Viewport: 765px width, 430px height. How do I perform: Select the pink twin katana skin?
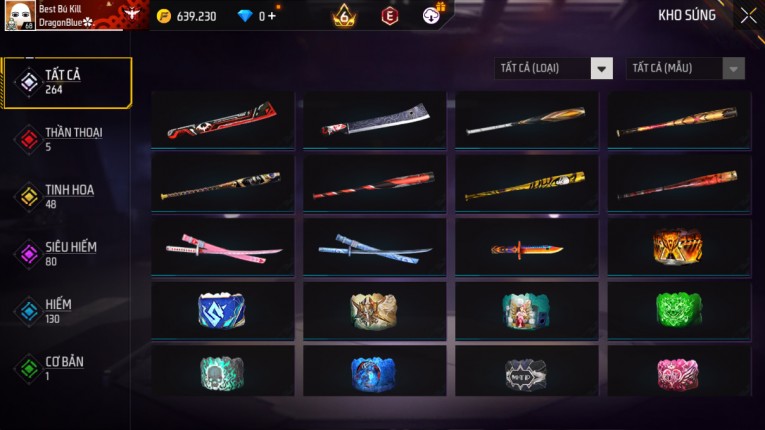coord(223,248)
